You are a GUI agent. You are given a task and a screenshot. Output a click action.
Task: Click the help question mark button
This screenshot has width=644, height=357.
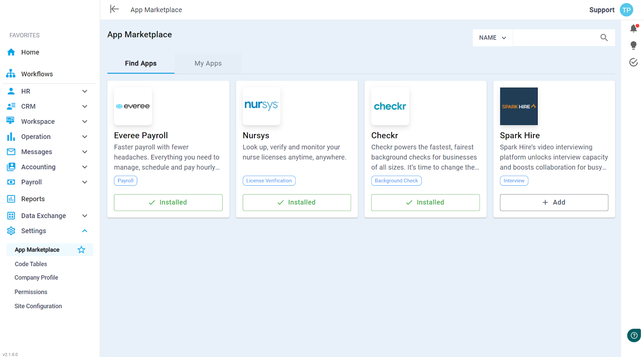[x=634, y=335]
